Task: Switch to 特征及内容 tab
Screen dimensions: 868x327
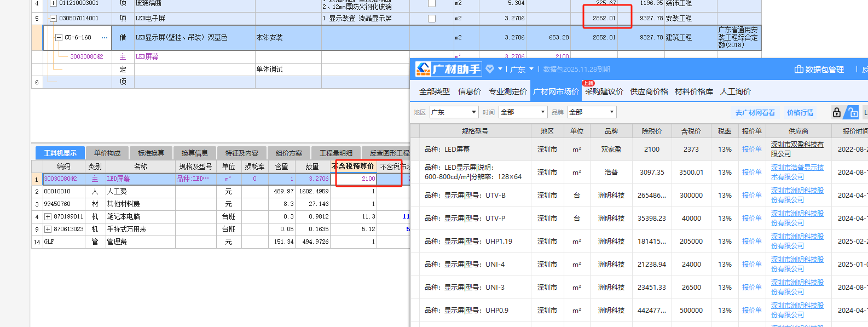Action: coord(242,153)
